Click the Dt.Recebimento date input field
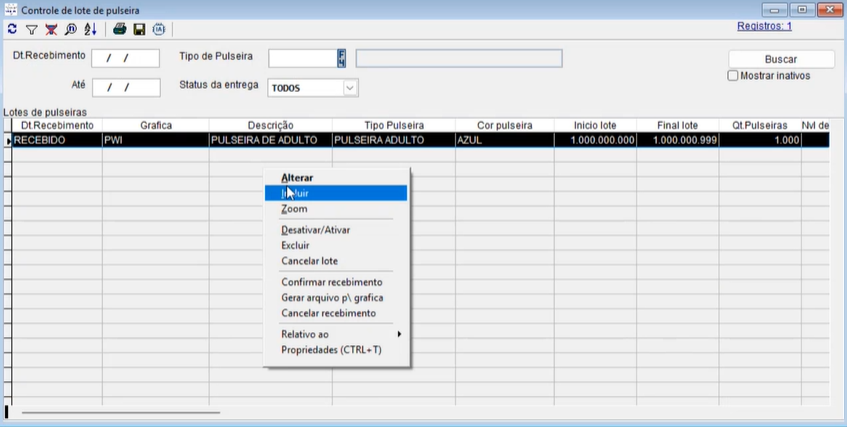This screenshot has height=427, width=847. click(125, 58)
